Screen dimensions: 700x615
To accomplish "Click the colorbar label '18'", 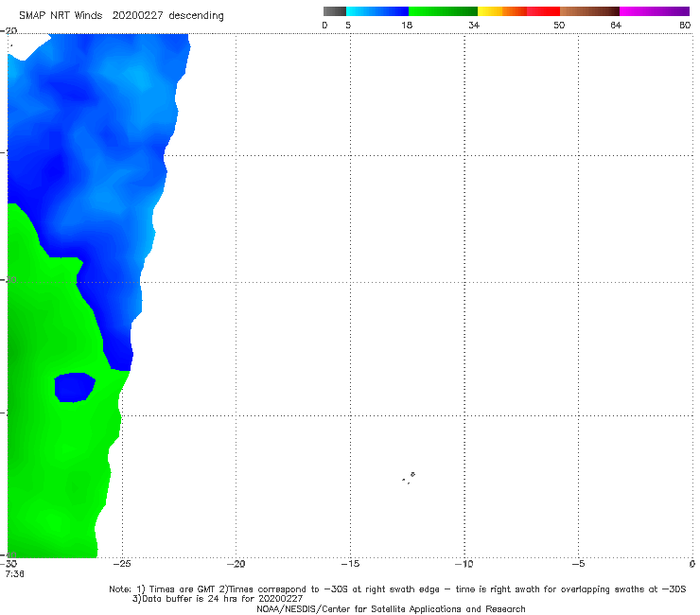I will (407, 25).
